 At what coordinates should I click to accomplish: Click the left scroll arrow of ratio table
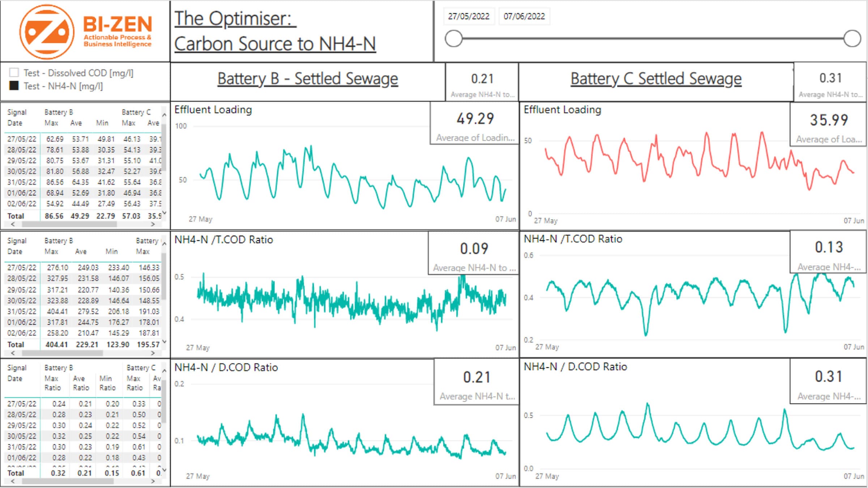(x=13, y=481)
